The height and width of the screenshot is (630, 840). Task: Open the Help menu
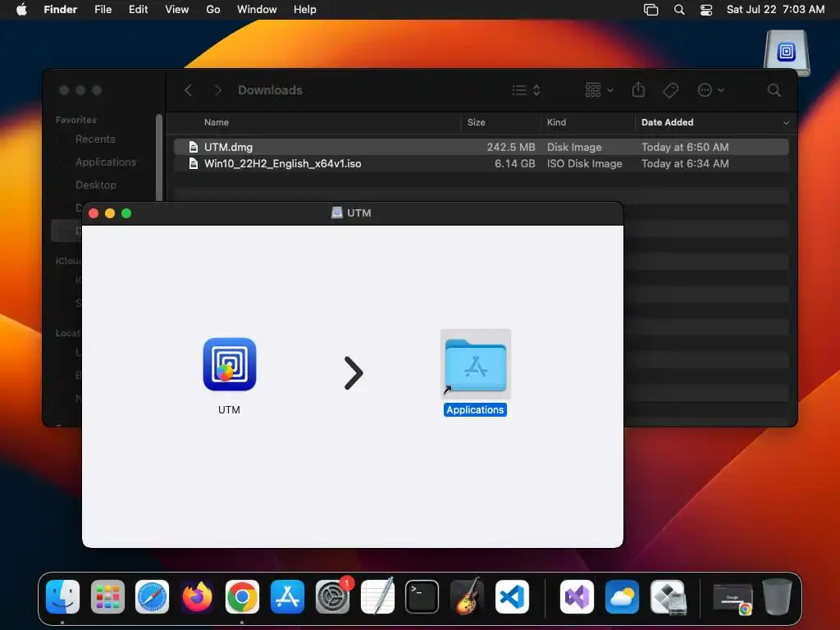305,9
